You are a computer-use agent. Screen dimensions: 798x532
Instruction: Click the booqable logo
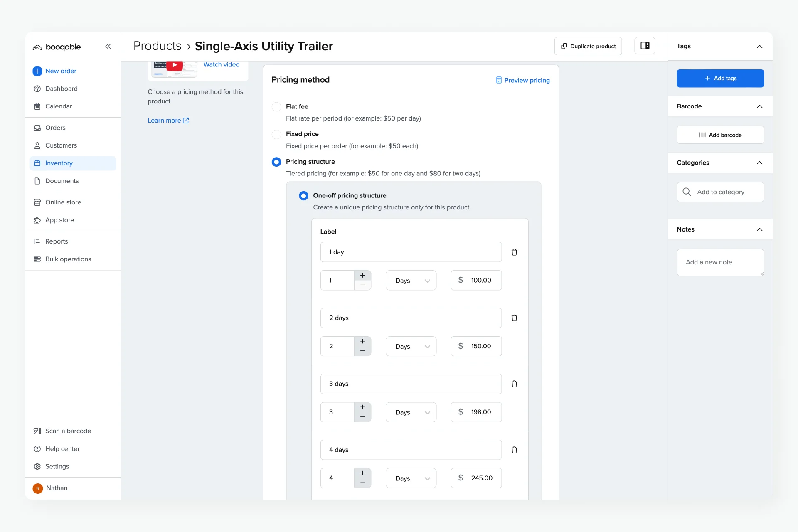click(57, 47)
